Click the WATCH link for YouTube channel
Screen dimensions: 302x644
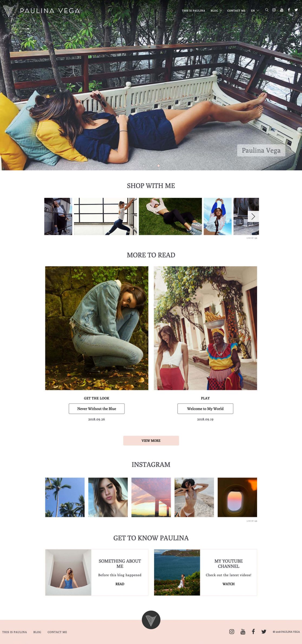point(228,584)
